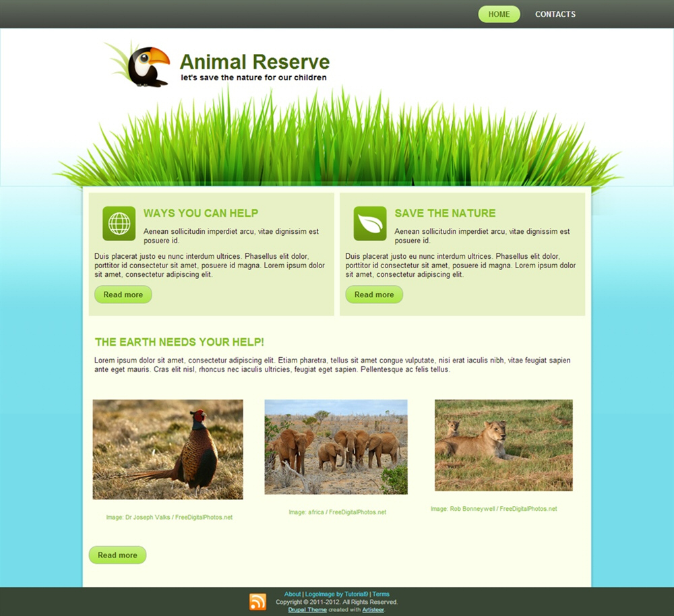674x616 pixels.
Task: Click The Earth Needs Your Help heading
Action: (179, 342)
